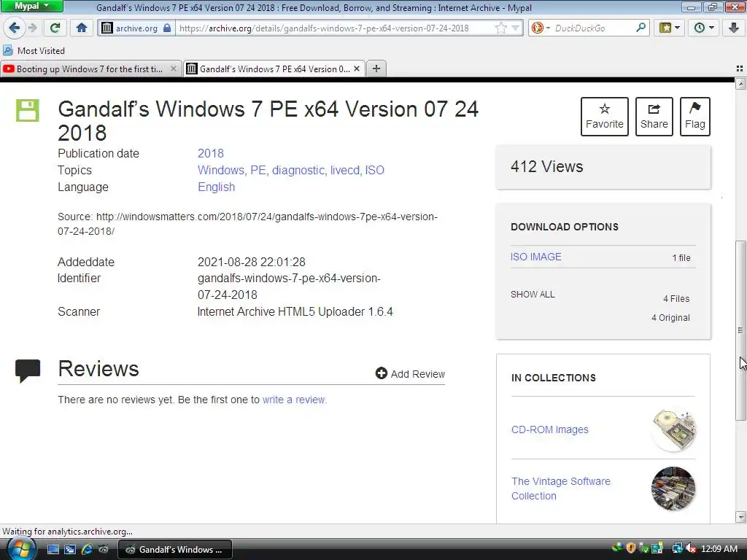
Task: Open the Mypal application menu
Action: 31,6
